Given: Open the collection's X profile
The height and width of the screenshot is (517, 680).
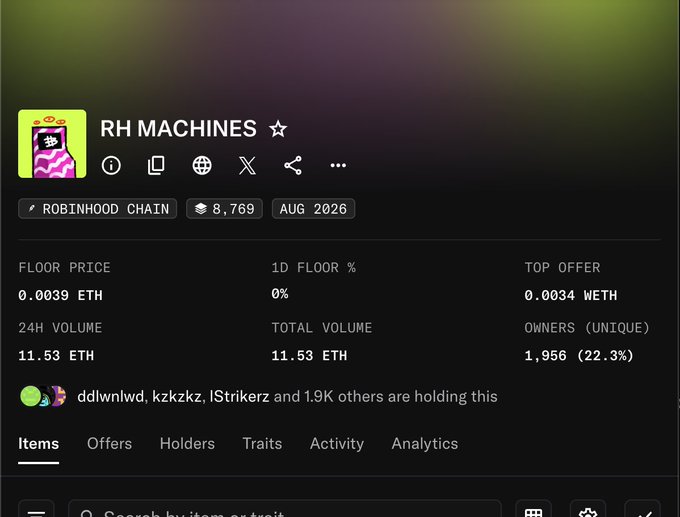Looking at the screenshot, I should point(247,165).
